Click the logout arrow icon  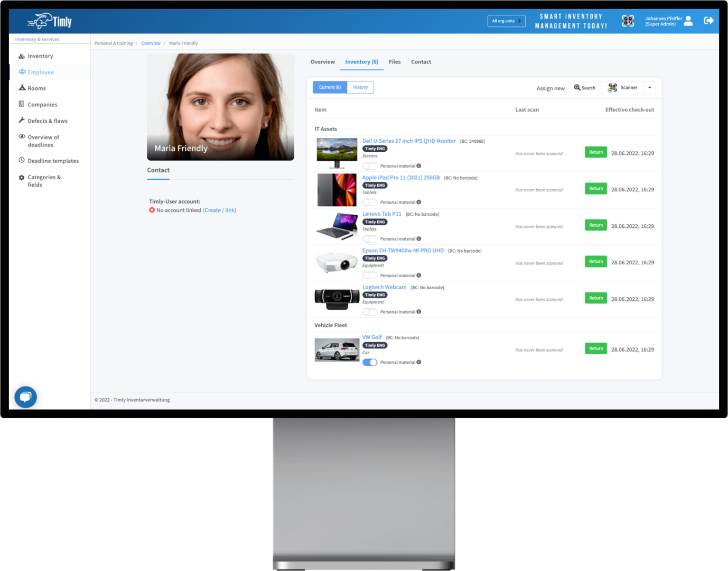[709, 21]
